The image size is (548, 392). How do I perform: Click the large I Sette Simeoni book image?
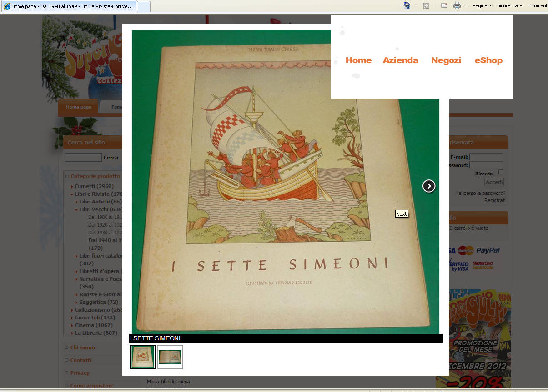[x=286, y=182]
